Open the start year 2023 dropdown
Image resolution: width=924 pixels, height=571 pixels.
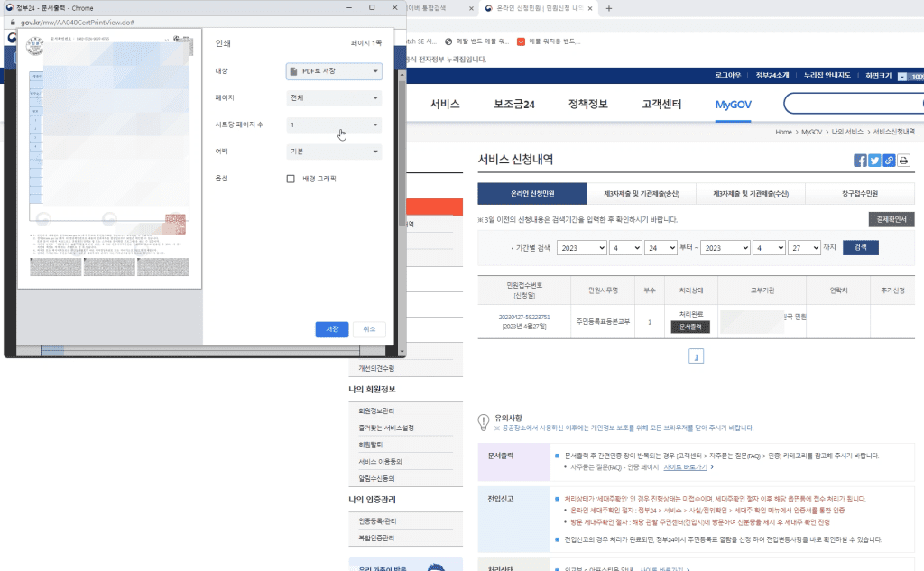point(582,248)
